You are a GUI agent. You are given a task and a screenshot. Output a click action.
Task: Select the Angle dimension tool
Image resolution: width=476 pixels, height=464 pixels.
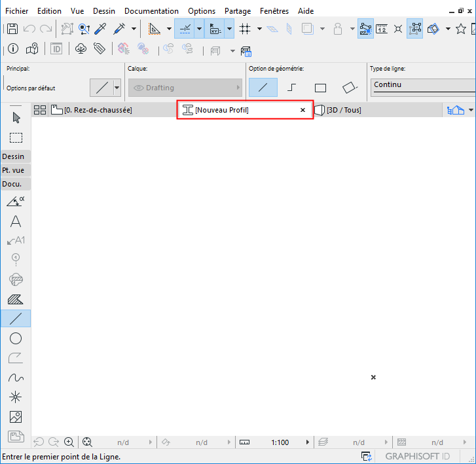click(16, 202)
